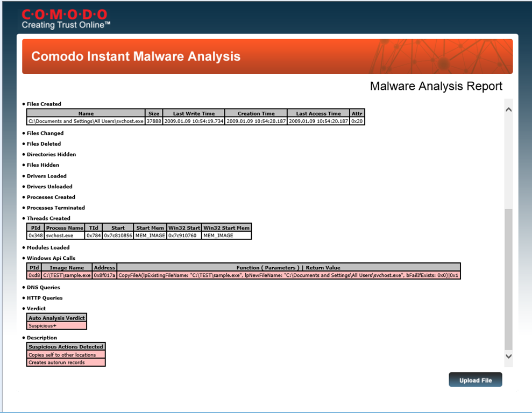Click thread PId 0x348 cell

36,236
